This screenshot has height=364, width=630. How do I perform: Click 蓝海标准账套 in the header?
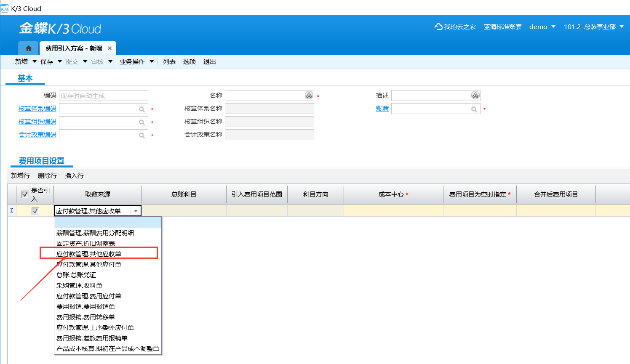[503, 27]
